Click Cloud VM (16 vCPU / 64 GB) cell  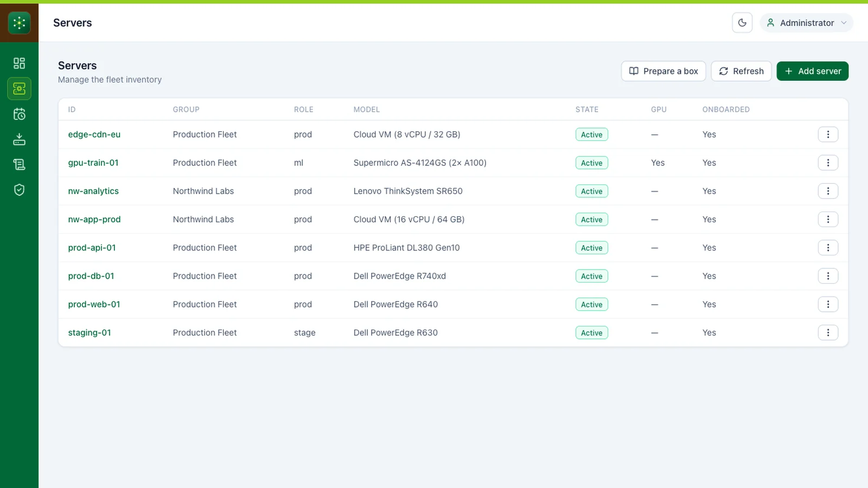(409, 219)
